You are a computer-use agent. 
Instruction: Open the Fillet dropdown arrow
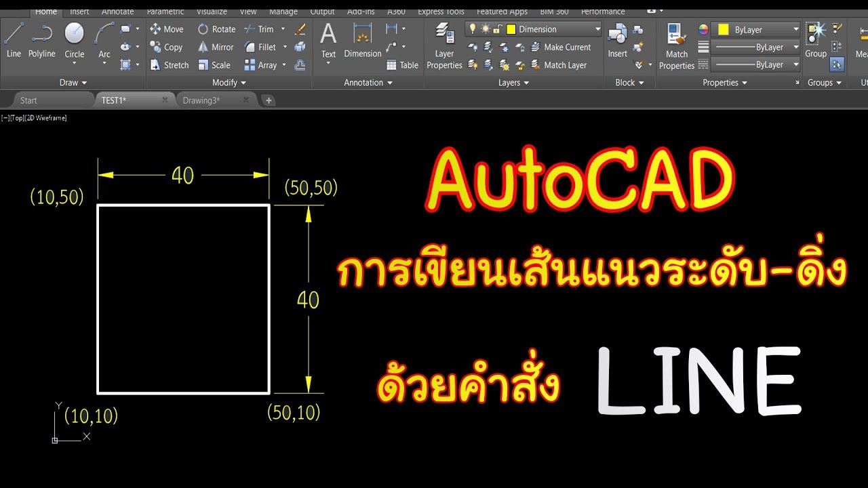[x=285, y=47]
